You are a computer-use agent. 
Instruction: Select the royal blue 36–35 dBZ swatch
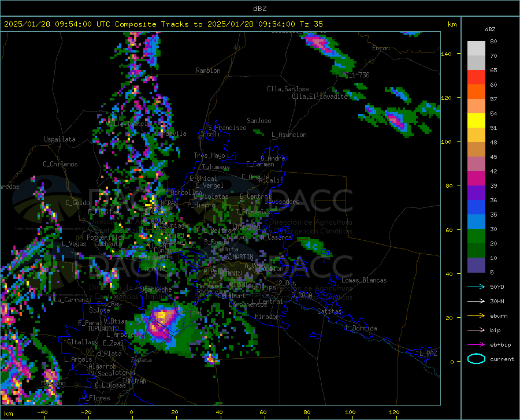pos(476,207)
